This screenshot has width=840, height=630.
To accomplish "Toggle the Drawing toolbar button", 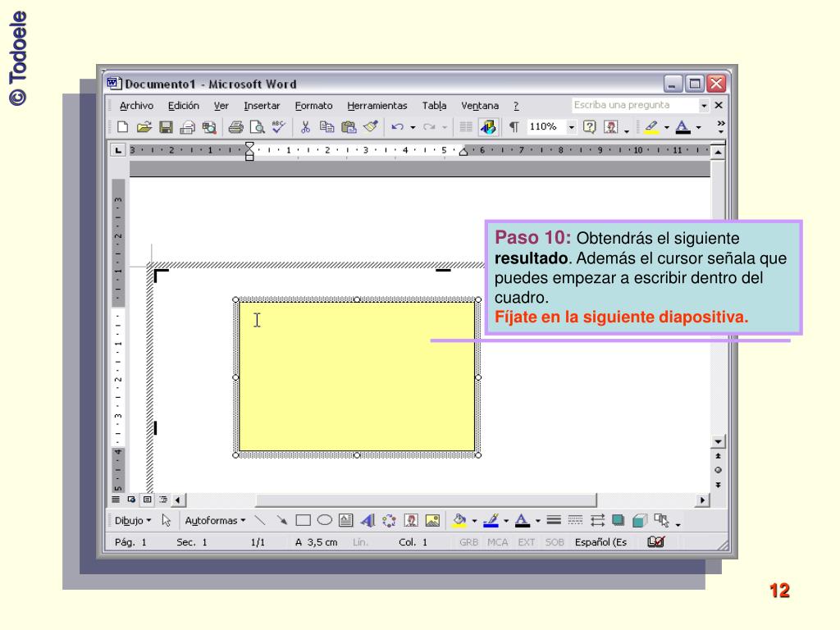I will tap(488, 127).
